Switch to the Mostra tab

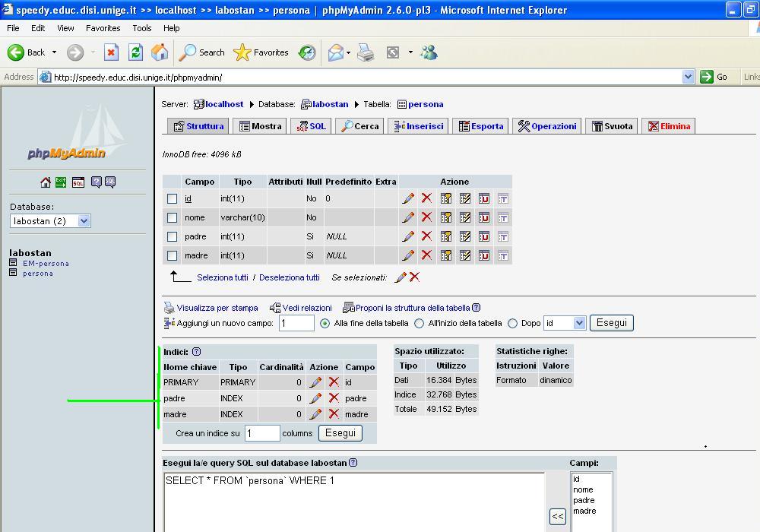point(260,126)
